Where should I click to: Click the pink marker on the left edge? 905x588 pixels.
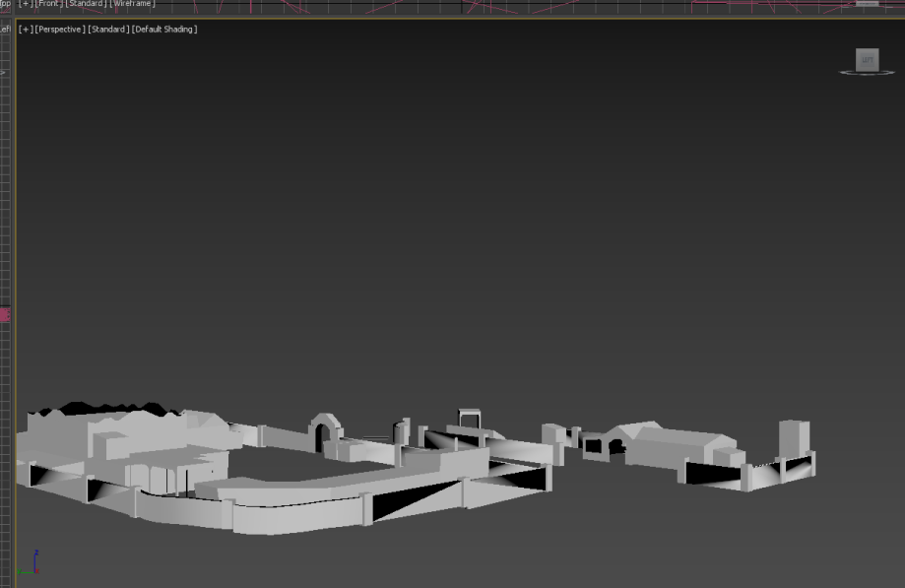pos(4,315)
